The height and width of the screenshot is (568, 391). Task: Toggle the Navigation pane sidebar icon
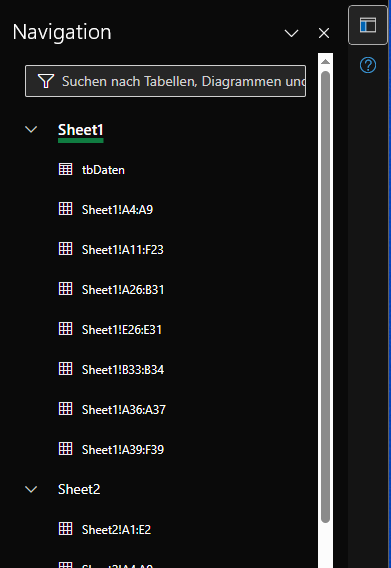[368, 25]
